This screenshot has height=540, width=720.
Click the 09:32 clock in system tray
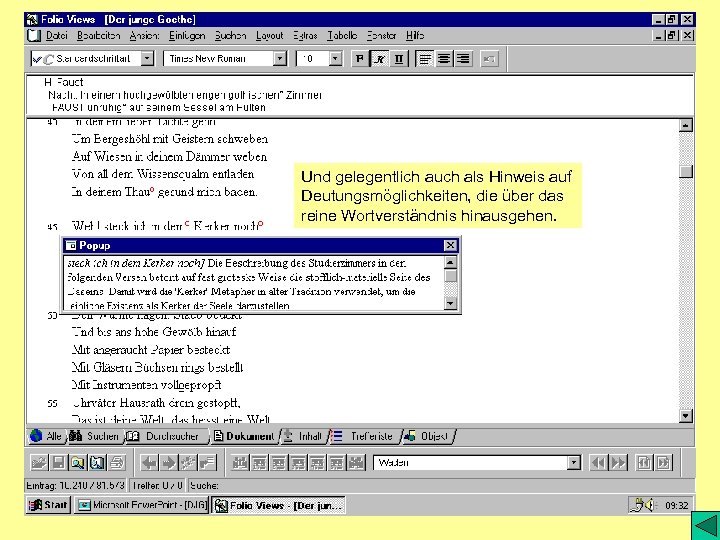tap(676, 506)
